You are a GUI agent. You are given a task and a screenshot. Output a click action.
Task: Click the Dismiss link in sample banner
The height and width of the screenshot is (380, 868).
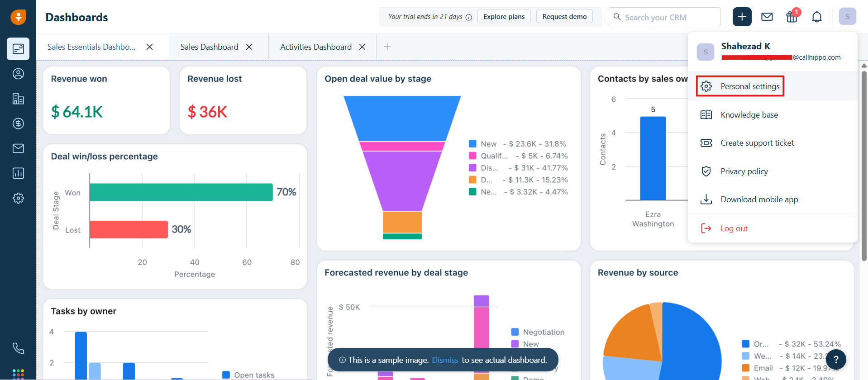click(445, 360)
